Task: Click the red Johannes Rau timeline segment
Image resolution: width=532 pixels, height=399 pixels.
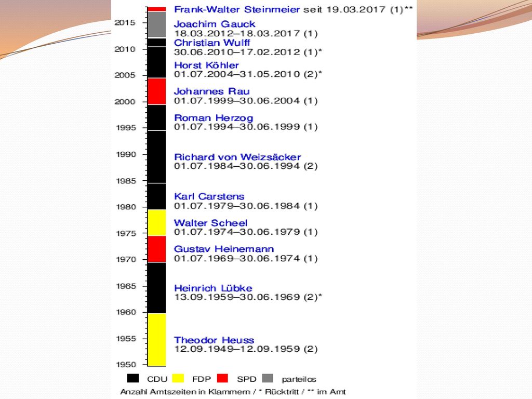Action: tap(157, 91)
